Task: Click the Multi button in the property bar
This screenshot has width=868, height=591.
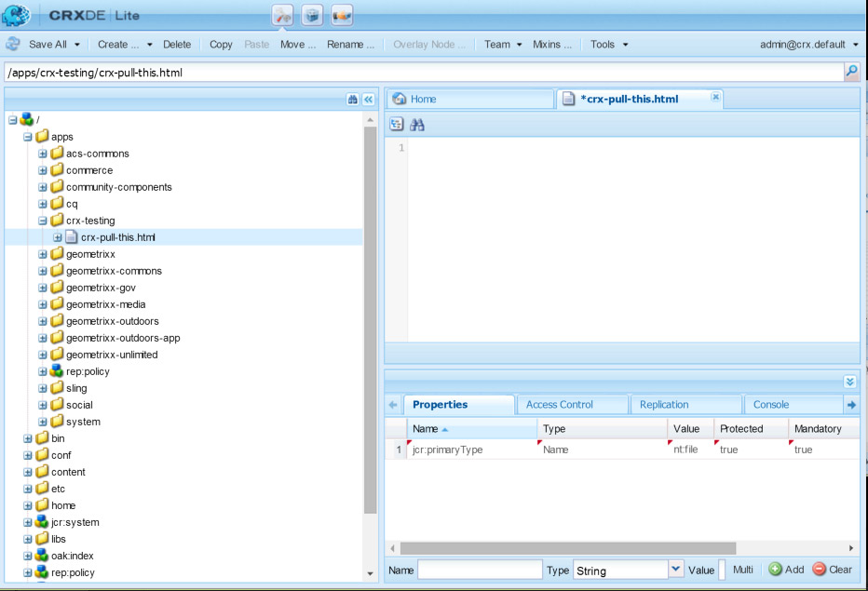Action: point(742,570)
